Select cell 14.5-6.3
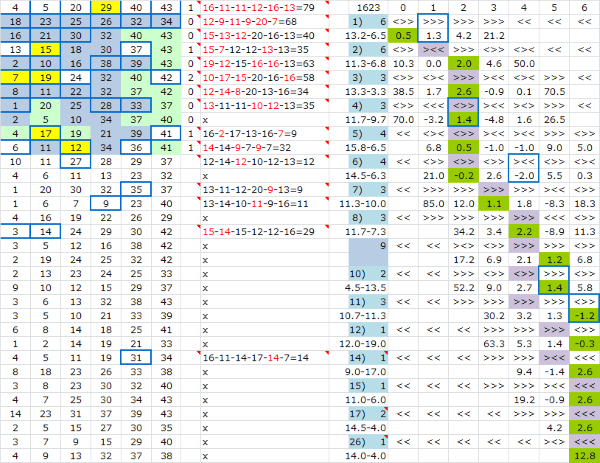This screenshot has height=463, width=600. [x=368, y=176]
